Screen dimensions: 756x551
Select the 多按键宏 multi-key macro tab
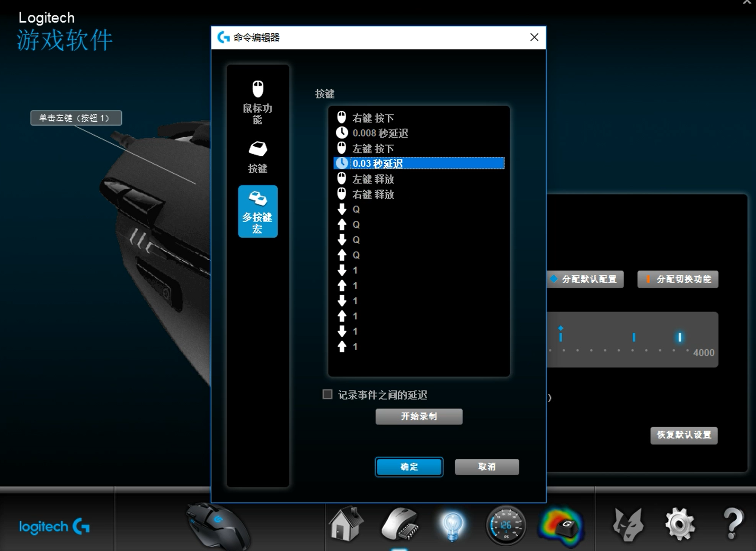[x=257, y=211]
